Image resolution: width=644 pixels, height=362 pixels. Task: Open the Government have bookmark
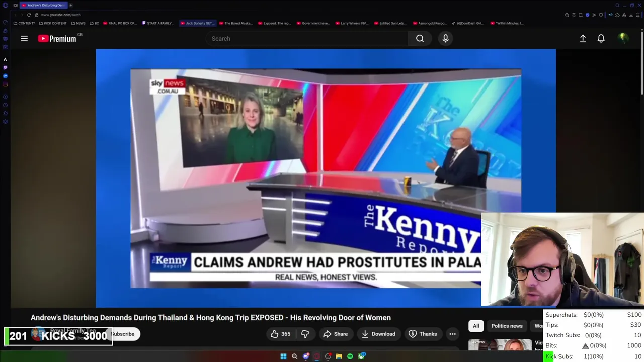[x=313, y=23]
